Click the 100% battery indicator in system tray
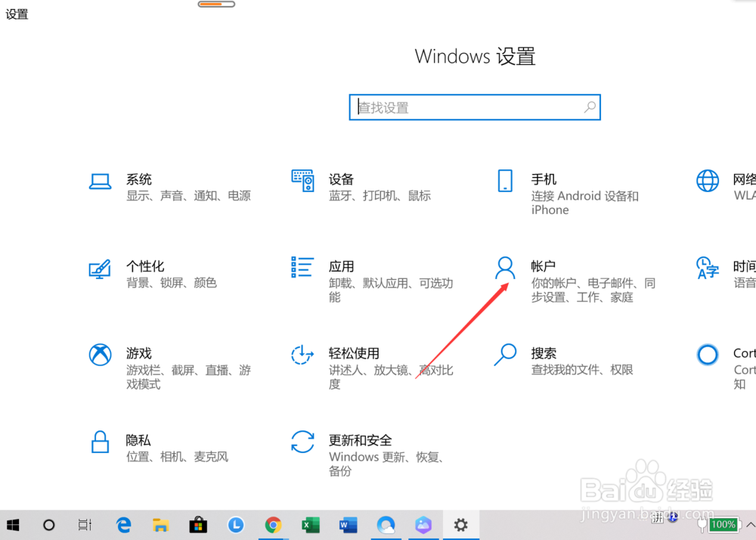The image size is (756, 540). (723, 524)
